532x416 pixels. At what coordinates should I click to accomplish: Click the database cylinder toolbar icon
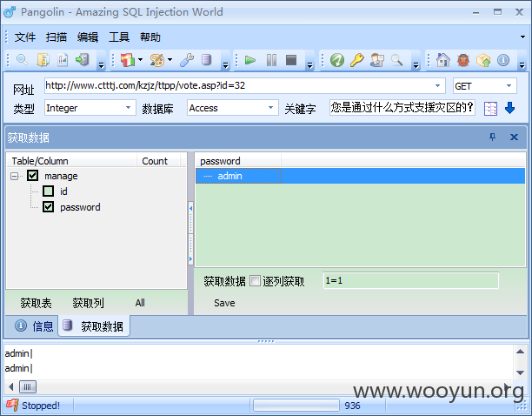click(206, 60)
